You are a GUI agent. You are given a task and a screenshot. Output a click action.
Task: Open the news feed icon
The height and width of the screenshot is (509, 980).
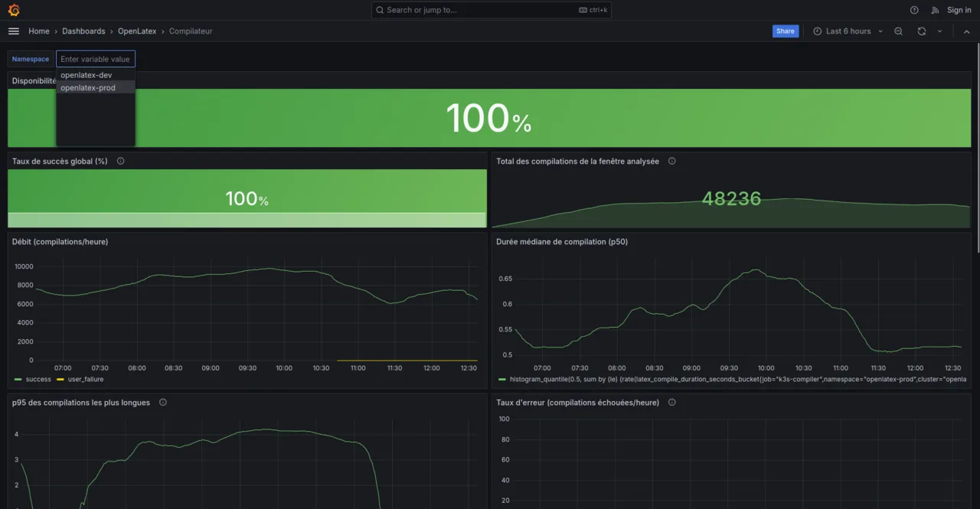[x=935, y=10]
